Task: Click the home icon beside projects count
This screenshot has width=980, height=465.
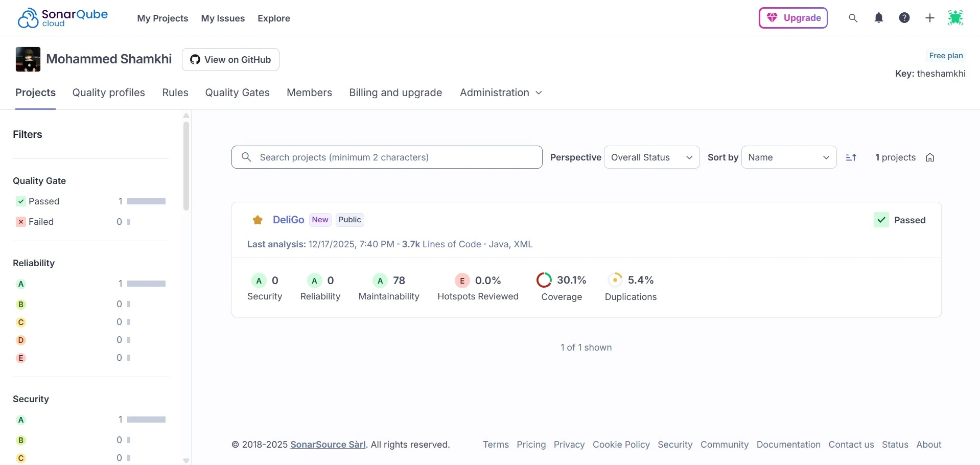Action: [930, 157]
